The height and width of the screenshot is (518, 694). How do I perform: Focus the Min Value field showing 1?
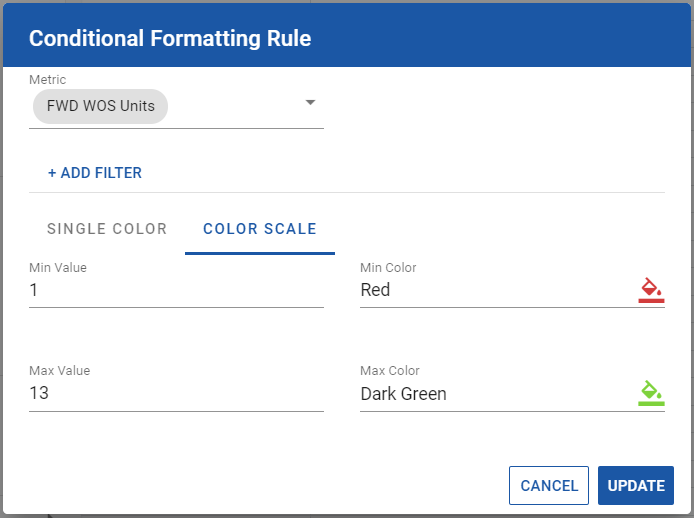pos(176,290)
